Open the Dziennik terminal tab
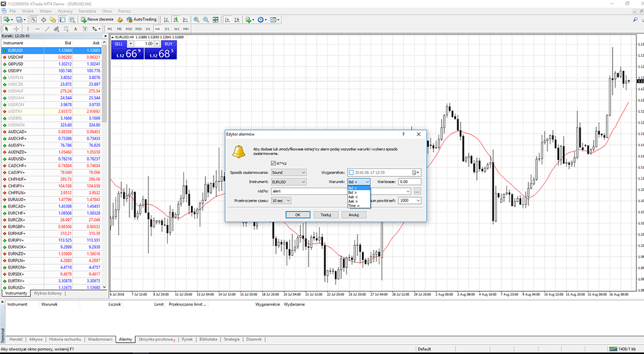644x354 pixels. (x=254, y=339)
